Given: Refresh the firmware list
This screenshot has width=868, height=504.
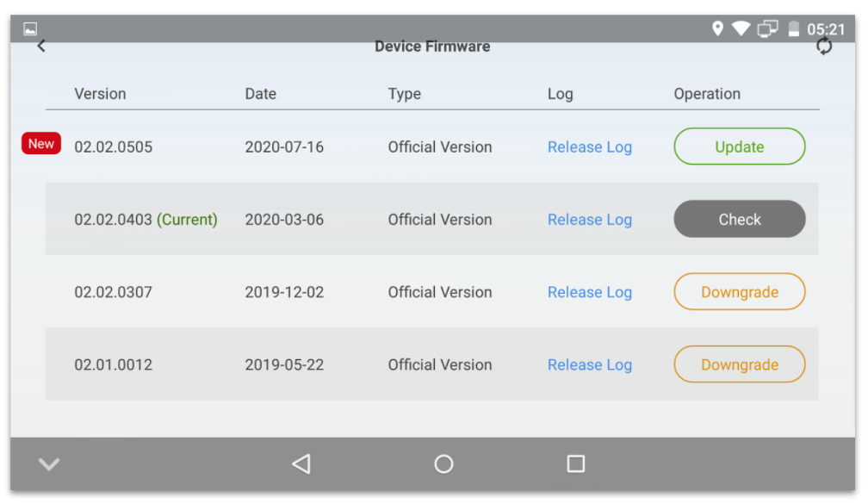Looking at the screenshot, I should (824, 47).
